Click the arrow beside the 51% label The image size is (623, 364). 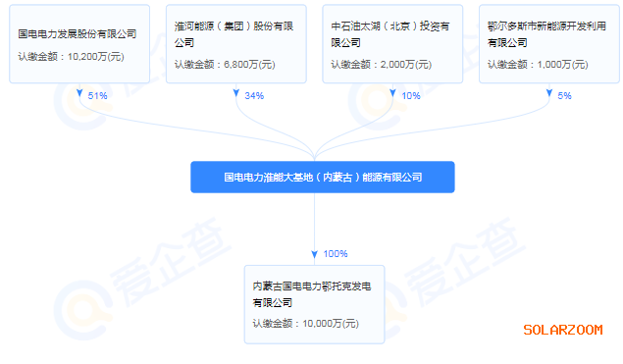pos(79,93)
